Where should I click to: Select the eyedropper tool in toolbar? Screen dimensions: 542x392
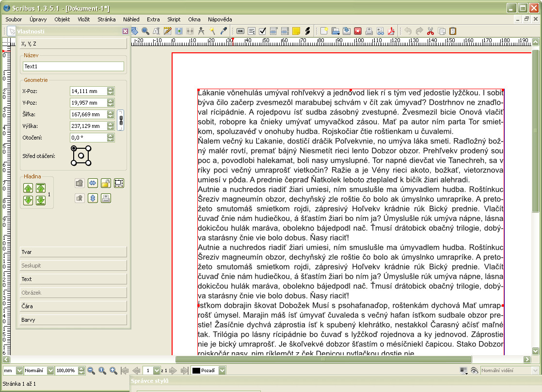pos(223,31)
